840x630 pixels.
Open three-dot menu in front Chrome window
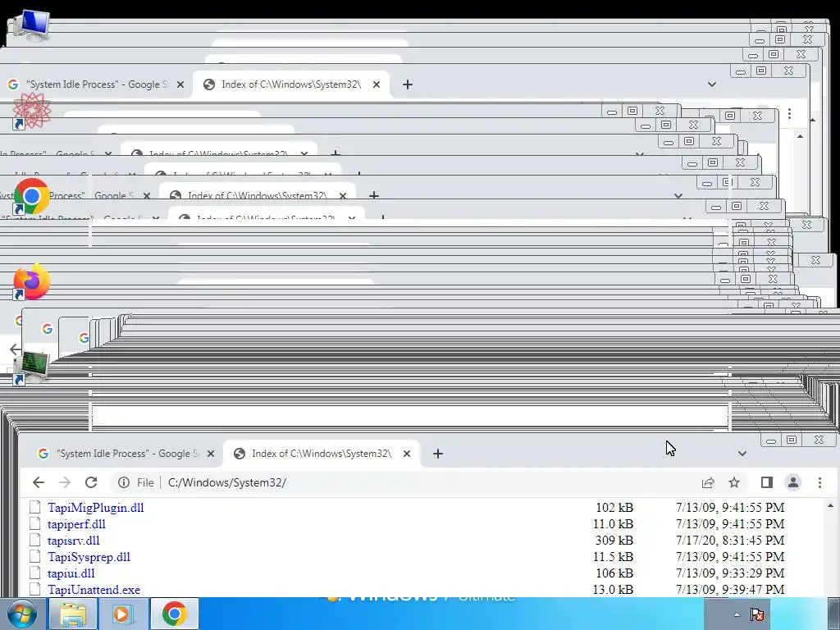tap(819, 482)
